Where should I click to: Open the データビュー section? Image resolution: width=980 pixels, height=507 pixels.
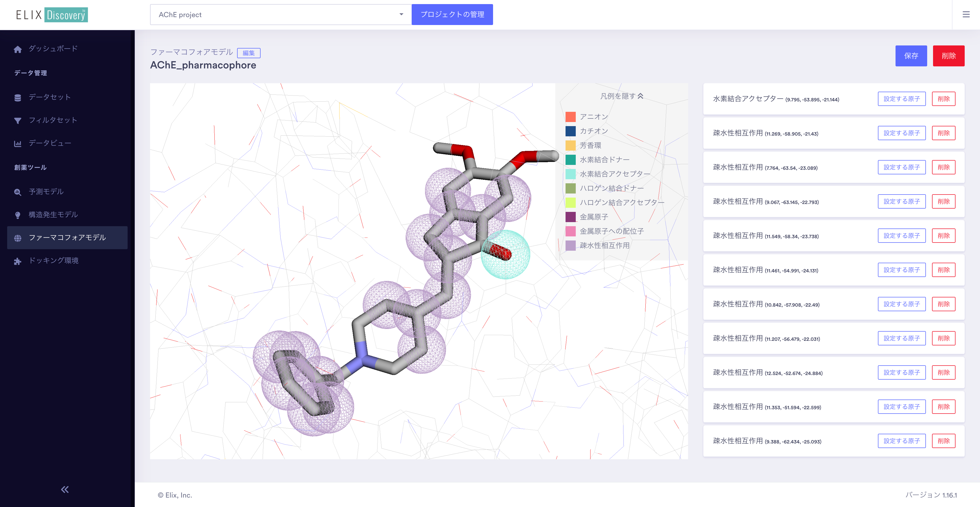[49, 143]
